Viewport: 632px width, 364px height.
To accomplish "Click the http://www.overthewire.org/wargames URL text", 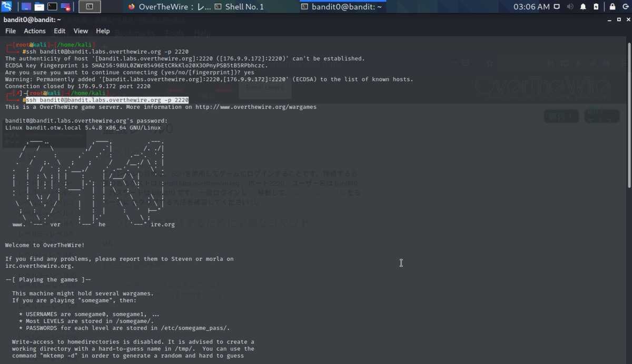I will 256,107.
